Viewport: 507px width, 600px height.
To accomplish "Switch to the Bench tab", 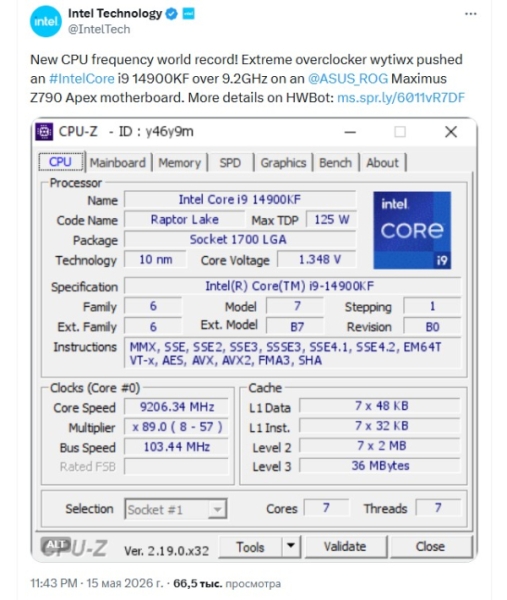I will tap(335, 163).
